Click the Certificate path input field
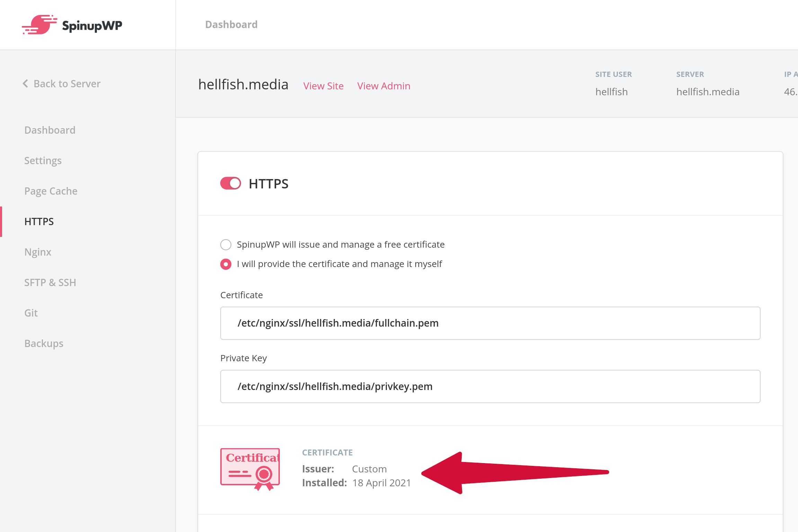 [490, 323]
